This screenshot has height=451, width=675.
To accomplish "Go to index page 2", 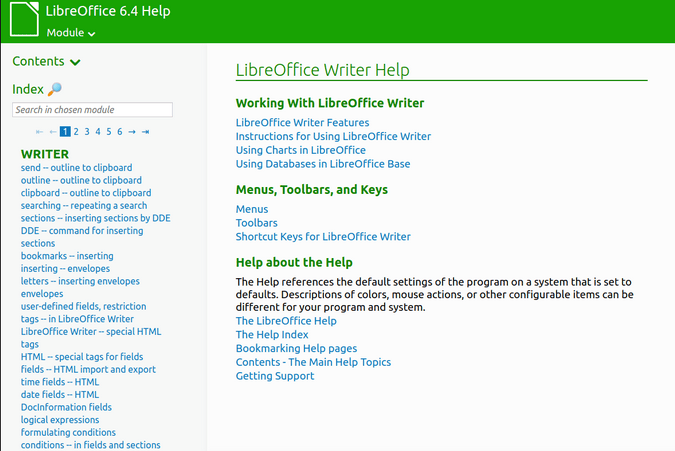I will [76, 132].
